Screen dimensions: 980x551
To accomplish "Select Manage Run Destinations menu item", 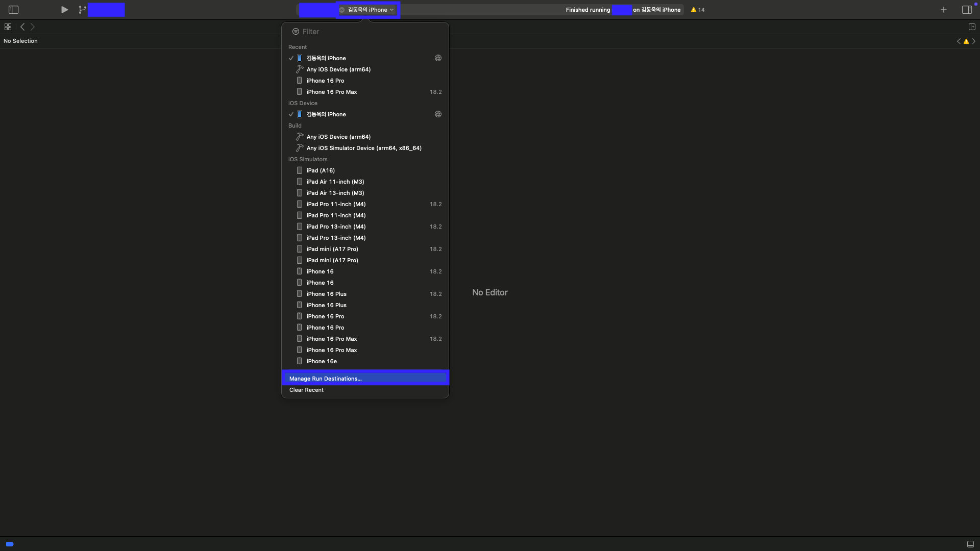I will pyautogui.click(x=325, y=379).
